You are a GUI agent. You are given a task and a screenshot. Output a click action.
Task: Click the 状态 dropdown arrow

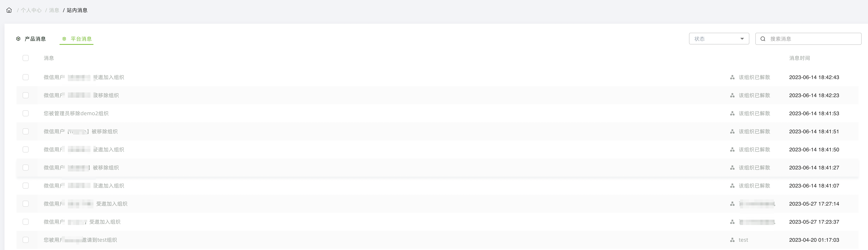742,39
